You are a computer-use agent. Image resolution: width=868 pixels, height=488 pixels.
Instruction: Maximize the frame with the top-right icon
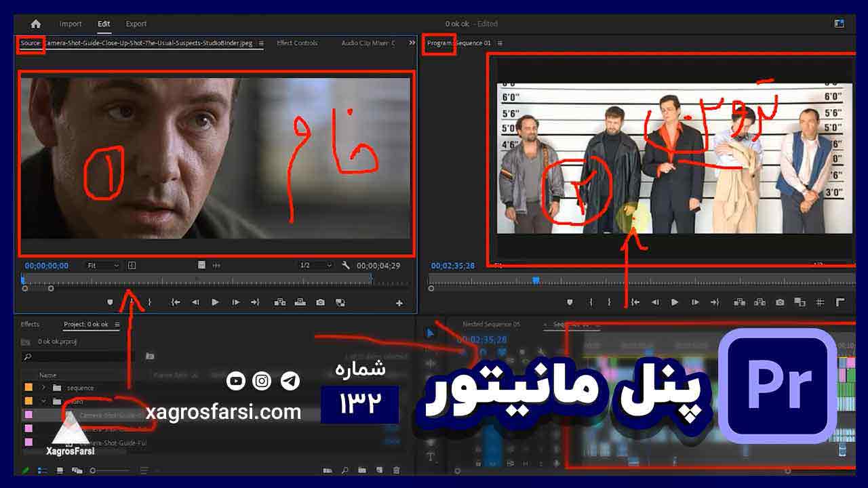point(840,23)
